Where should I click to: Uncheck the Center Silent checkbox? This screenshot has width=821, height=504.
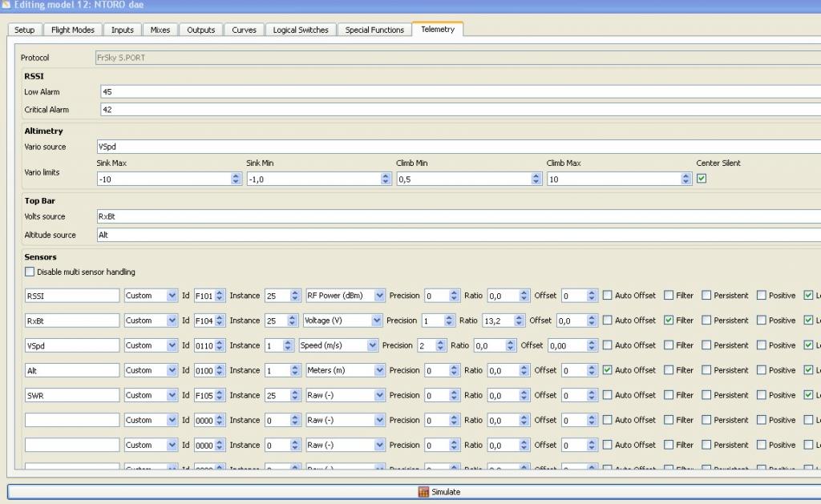click(702, 179)
